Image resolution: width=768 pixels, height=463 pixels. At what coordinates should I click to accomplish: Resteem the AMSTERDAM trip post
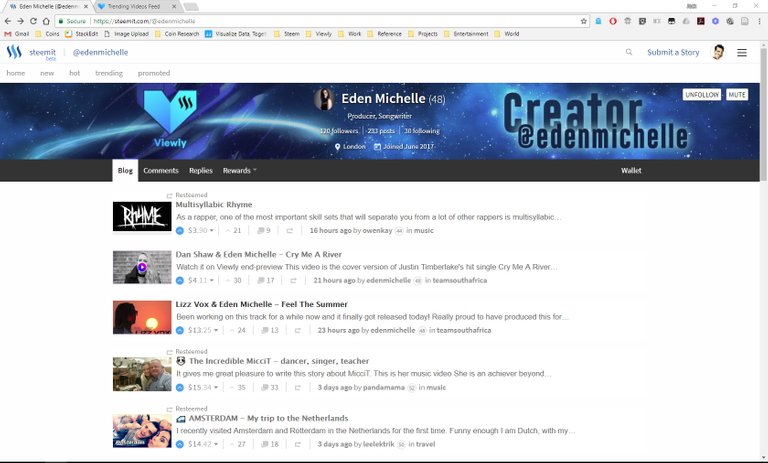[x=297, y=444]
